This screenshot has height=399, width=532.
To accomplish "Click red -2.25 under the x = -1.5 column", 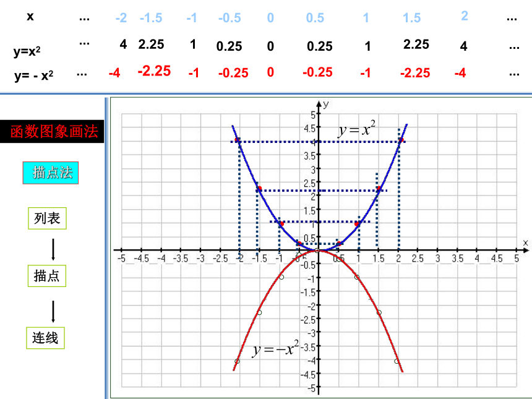I will 154,71.
